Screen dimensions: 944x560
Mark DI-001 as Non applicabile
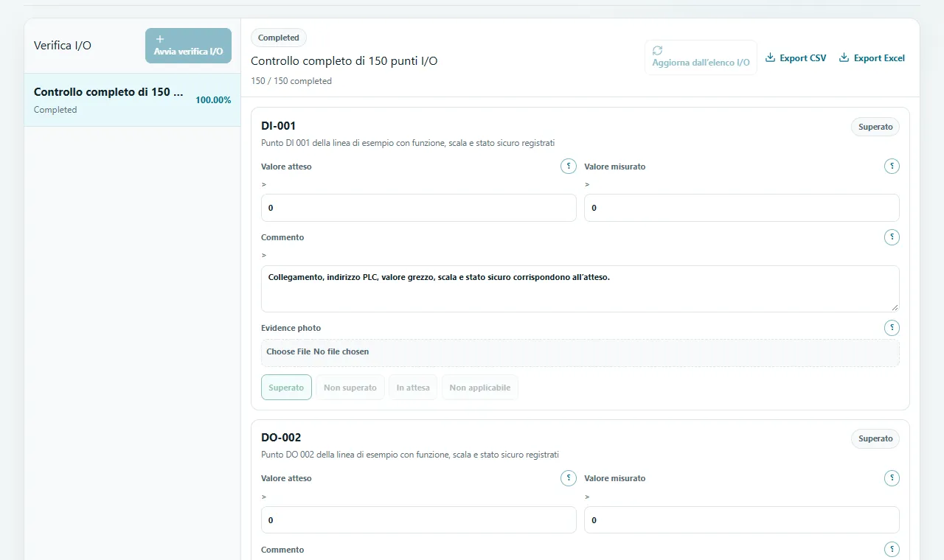480,388
